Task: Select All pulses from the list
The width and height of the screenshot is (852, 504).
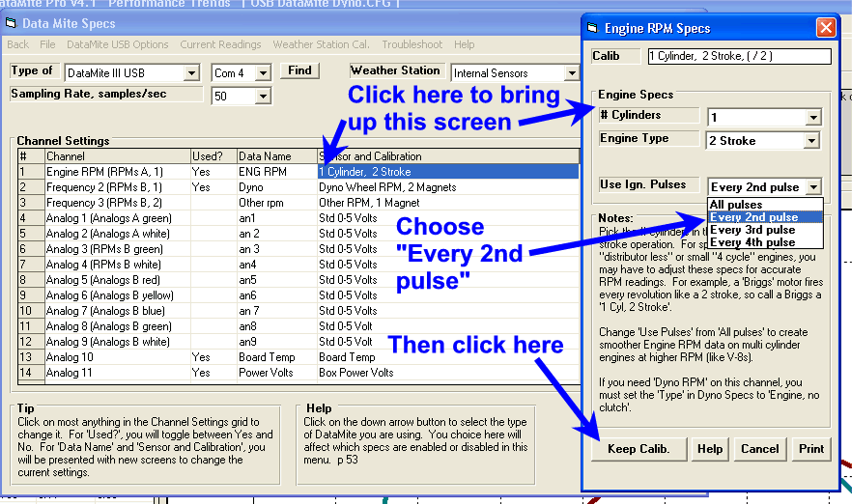Action: click(x=766, y=205)
